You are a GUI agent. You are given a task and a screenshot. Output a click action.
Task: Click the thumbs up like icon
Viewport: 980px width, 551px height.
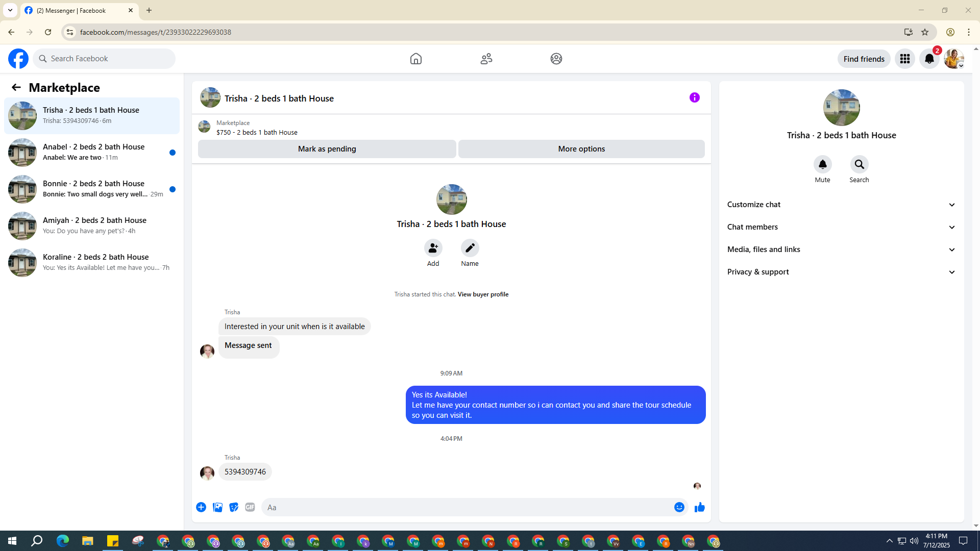(699, 507)
